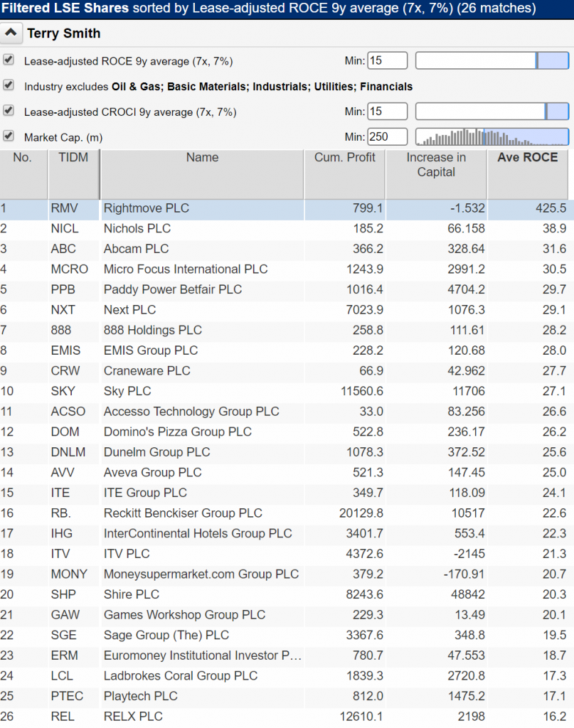Toggle the Industry excludes filter checkbox

tap(9, 85)
